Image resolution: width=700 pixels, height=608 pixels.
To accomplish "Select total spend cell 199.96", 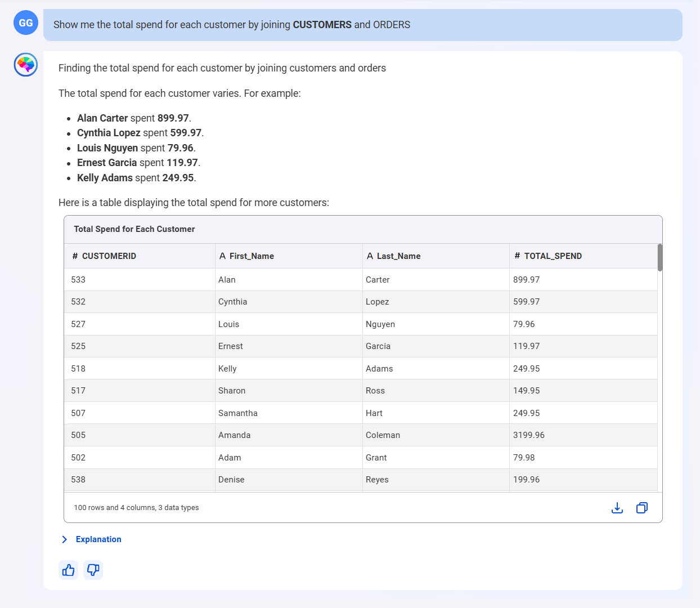I will pos(584,480).
